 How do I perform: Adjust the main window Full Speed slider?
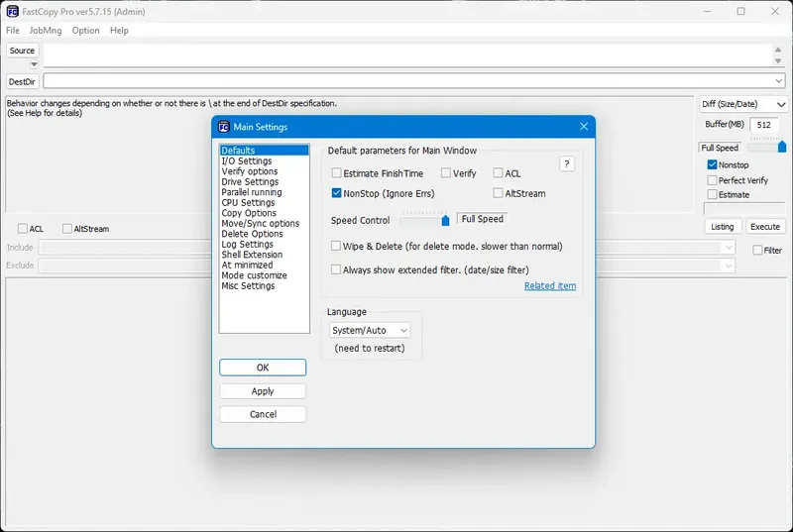(x=782, y=147)
